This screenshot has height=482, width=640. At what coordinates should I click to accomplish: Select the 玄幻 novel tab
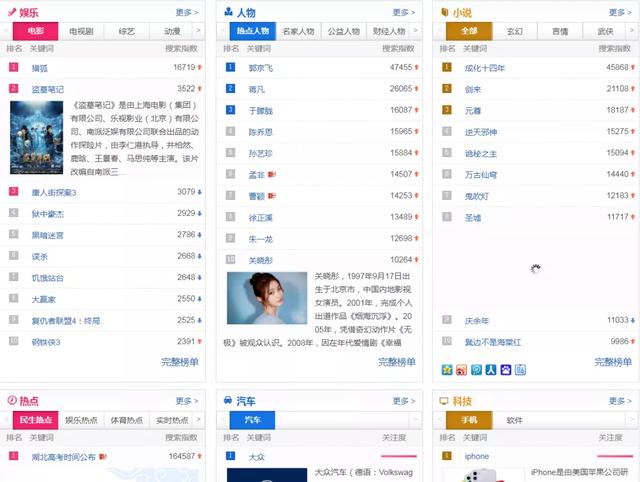514,31
